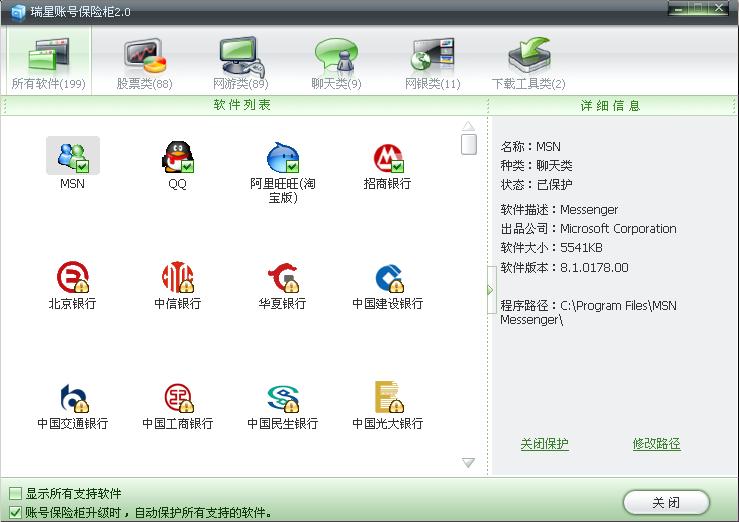Switch to 聊天类(9) category
Screen dimensions: 739x522
click(336, 63)
